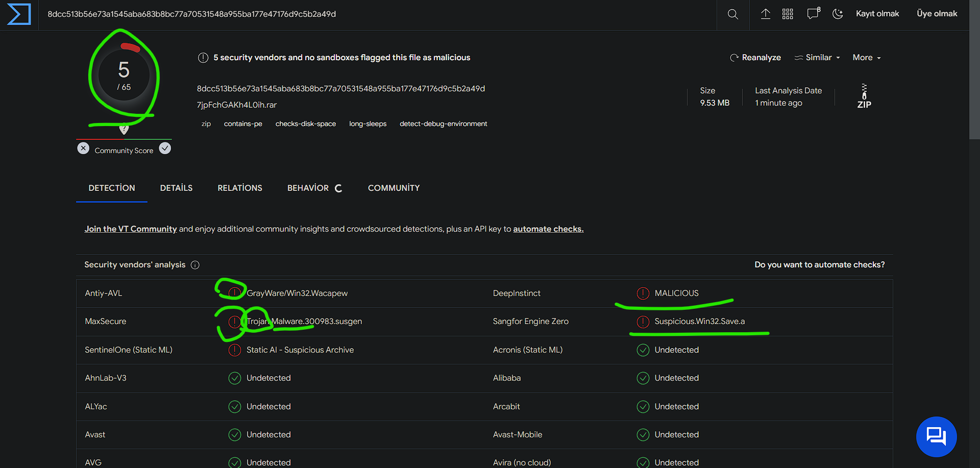Vote negative on the Community Score
The width and height of the screenshot is (980, 468).
(83, 149)
